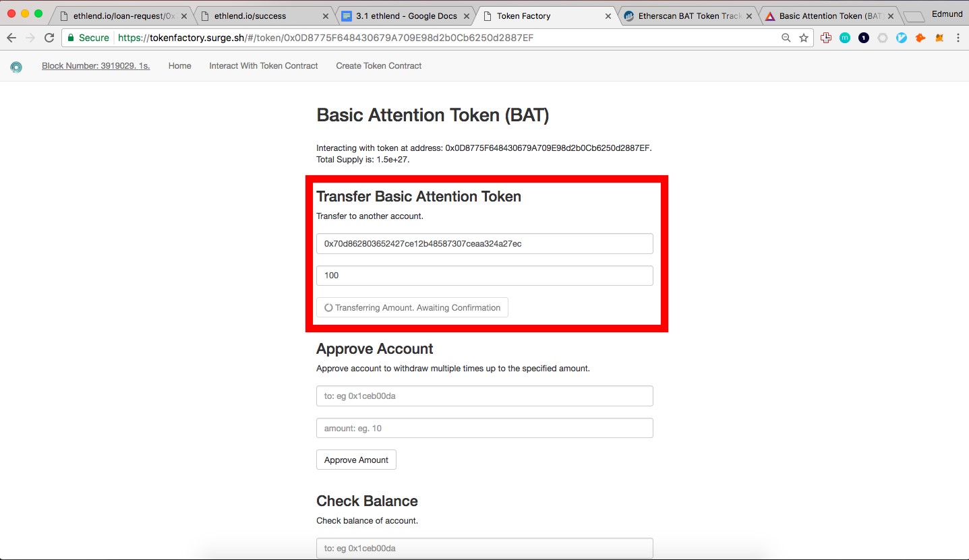Image resolution: width=969 pixels, height=560 pixels.
Task: Open the teal 'm' extension icon
Action: pyautogui.click(x=845, y=38)
